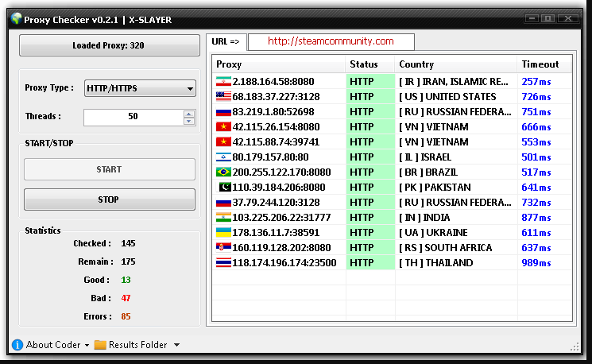Click the Brazil flag beside 200.255.122.170:8080
This screenshot has height=364, width=592.
tap(223, 172)
